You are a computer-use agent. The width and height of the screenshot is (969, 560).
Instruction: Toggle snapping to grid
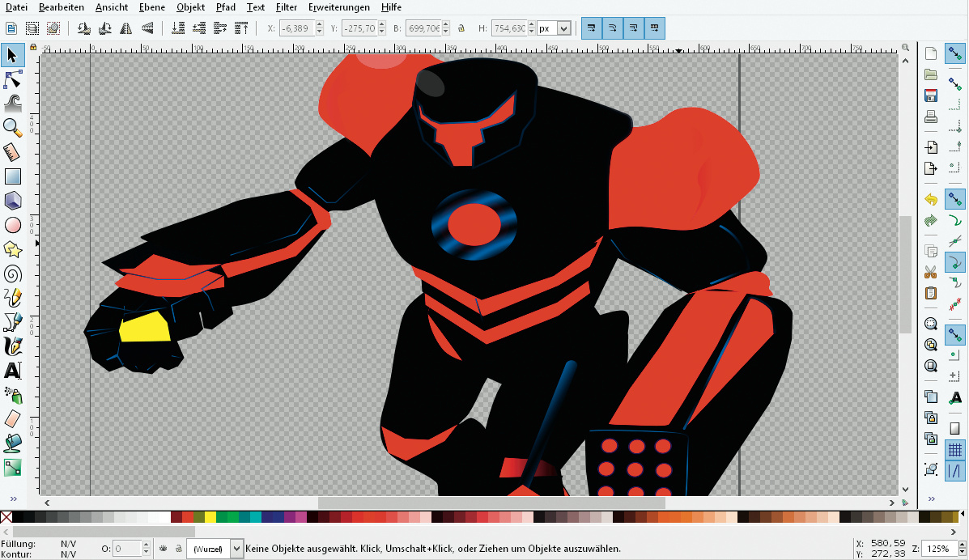coord(955,449)
